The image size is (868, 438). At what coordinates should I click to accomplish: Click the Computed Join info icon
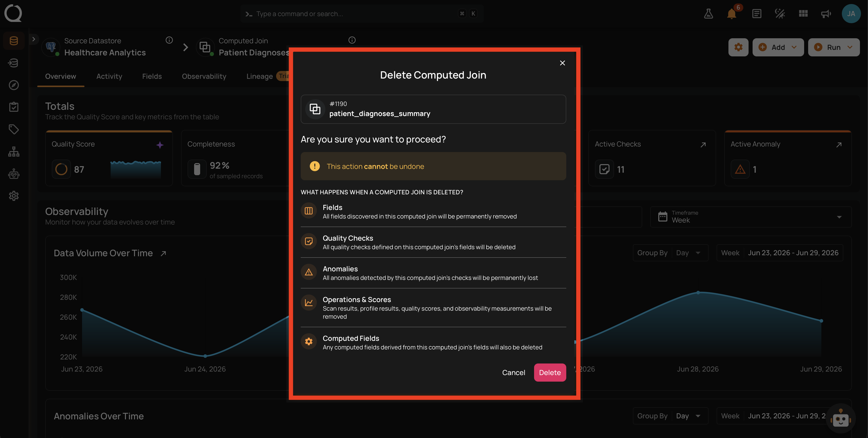click(352, 40)
